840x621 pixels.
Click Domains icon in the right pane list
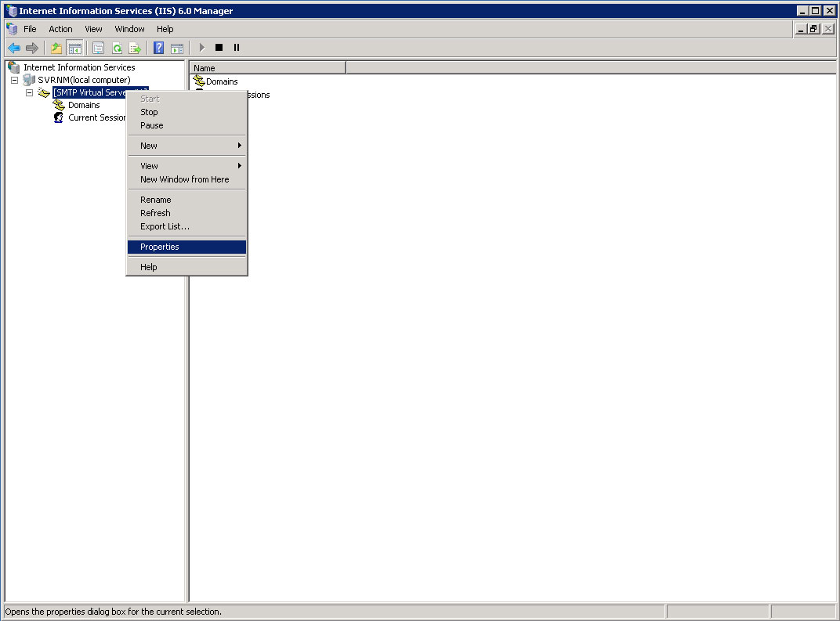[x=199, y=81]
